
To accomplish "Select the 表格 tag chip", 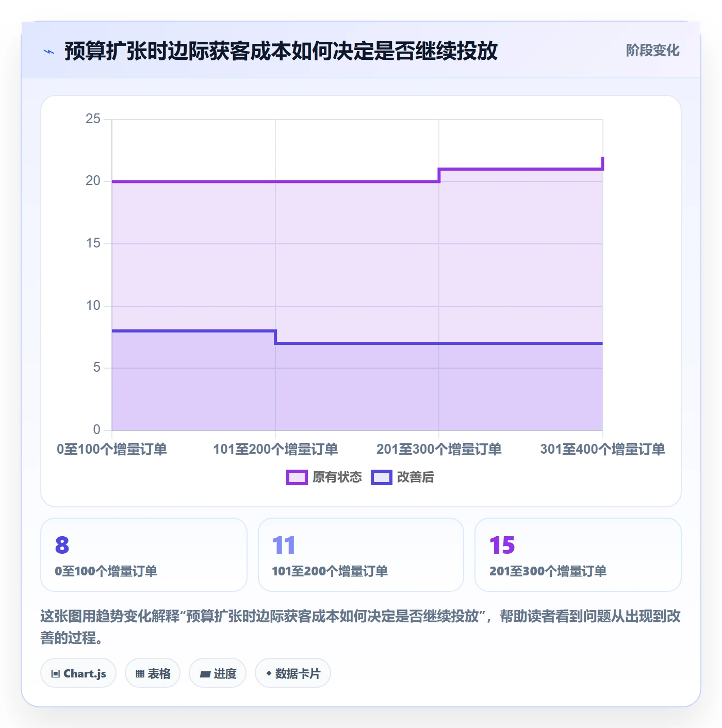I will pos(153,673).
